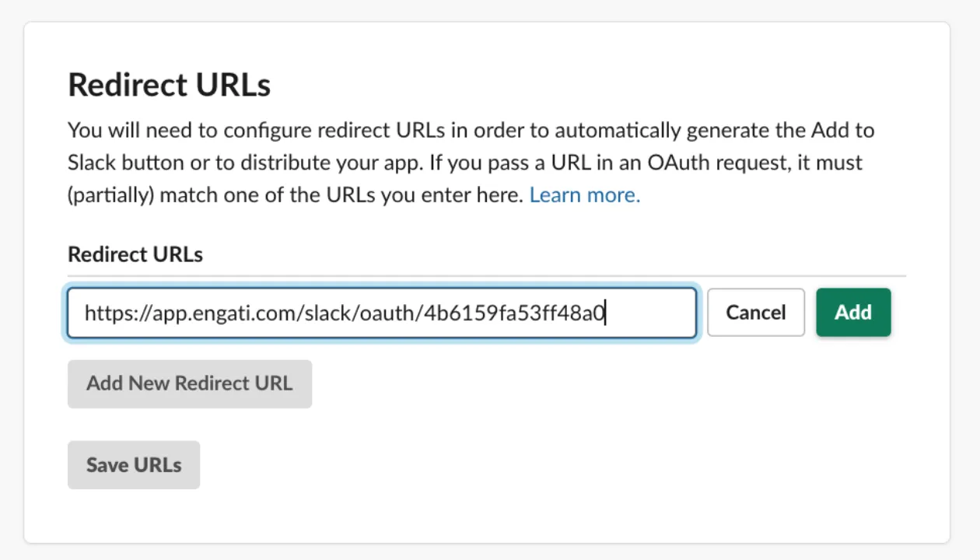
Task: Click the divider line under the Redirect URLs label
Action: pyautogui.click(x=487, y=275)
